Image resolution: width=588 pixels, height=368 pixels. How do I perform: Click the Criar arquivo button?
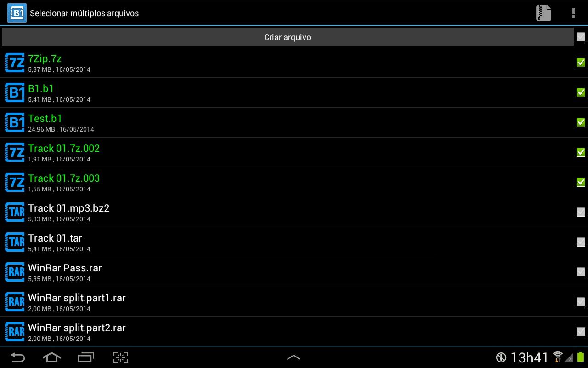pos(288,37)
